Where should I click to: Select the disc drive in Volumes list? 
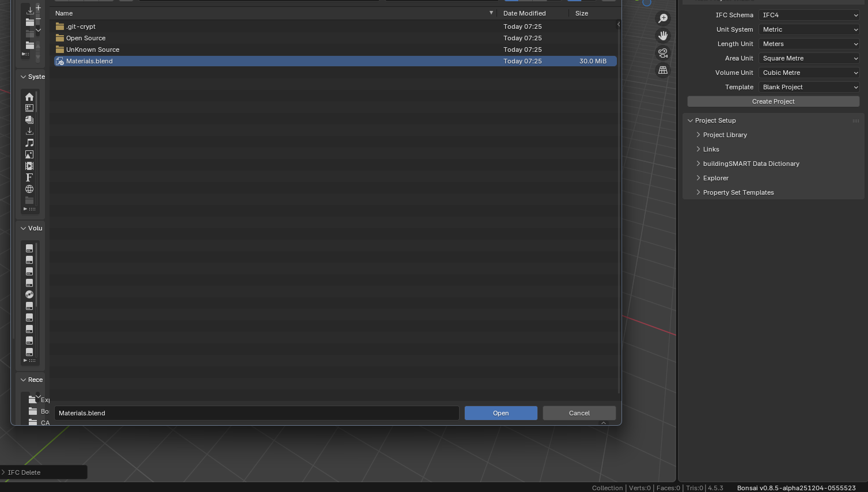(29, 294)
